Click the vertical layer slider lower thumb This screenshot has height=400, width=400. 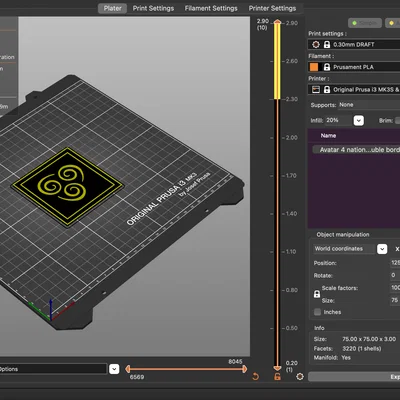[x=277, y=368]
